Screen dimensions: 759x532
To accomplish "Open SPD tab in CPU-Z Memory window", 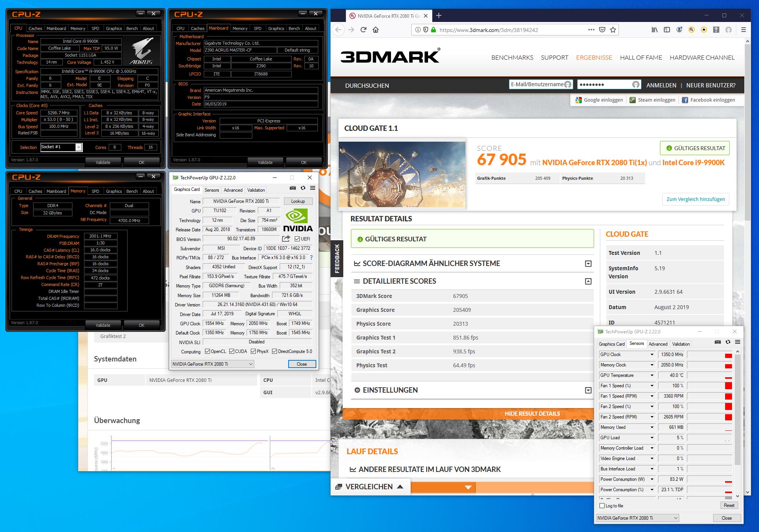I will click(95, 191).
